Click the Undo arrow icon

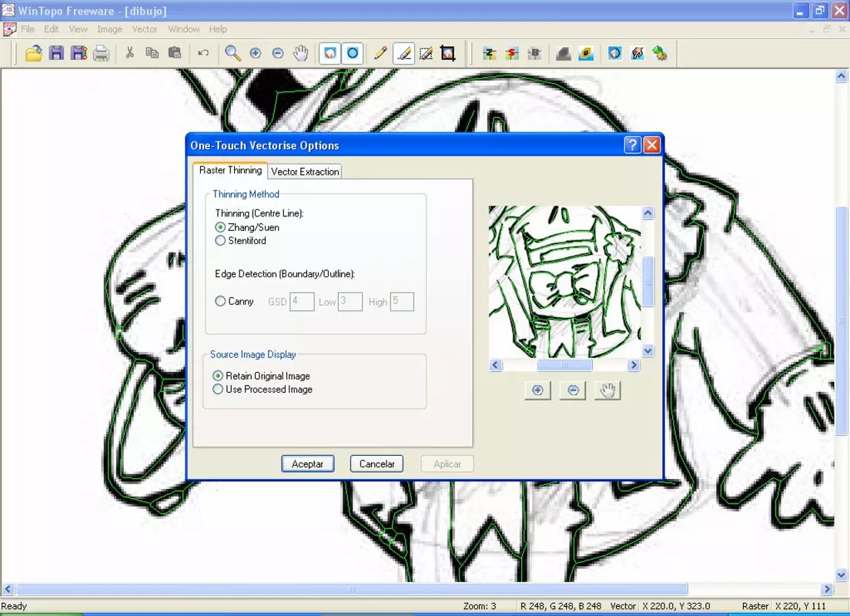(x=203, y=53)
